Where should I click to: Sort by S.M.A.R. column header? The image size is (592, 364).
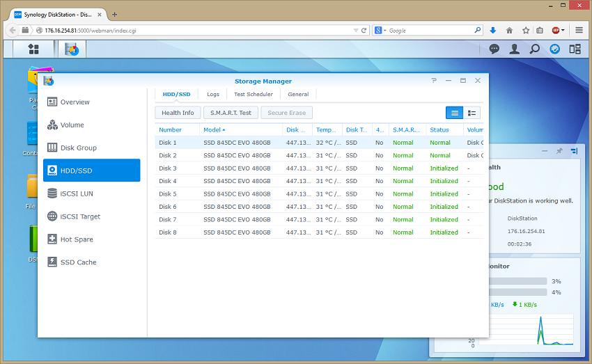pyautogui.click(x=407, y=129)
